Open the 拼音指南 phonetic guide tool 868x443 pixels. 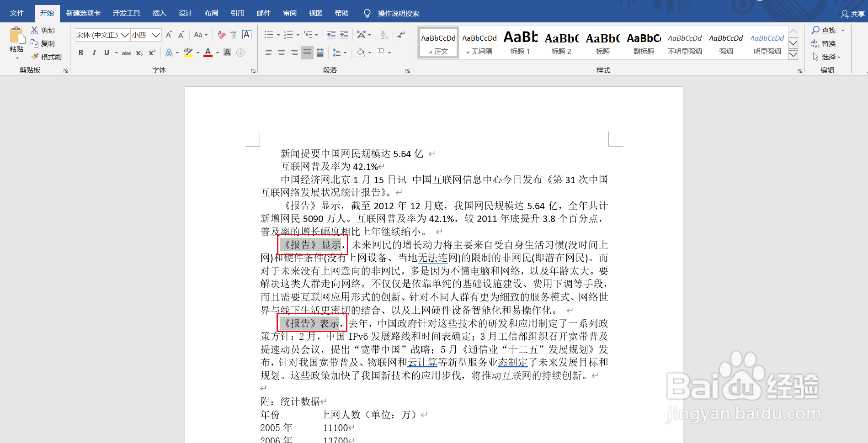coord(234,35)
